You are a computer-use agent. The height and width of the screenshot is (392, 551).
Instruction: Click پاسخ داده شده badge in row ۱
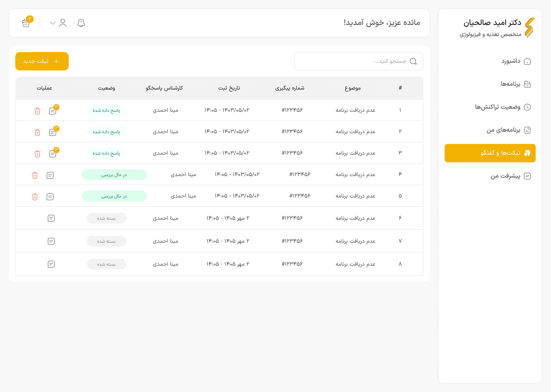[x=106, y=110]
